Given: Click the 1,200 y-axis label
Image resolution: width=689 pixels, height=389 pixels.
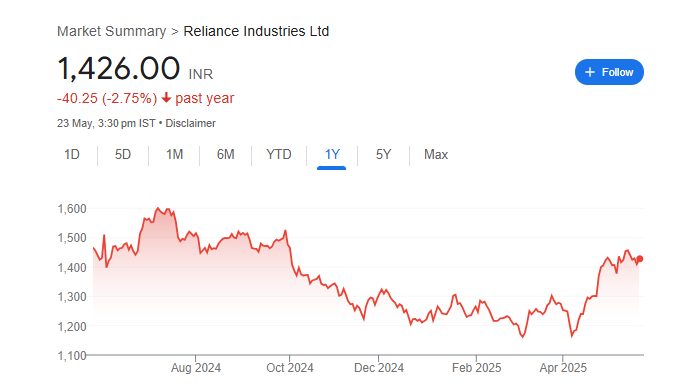Looking at the screenshot, I should tap(72, 327).
